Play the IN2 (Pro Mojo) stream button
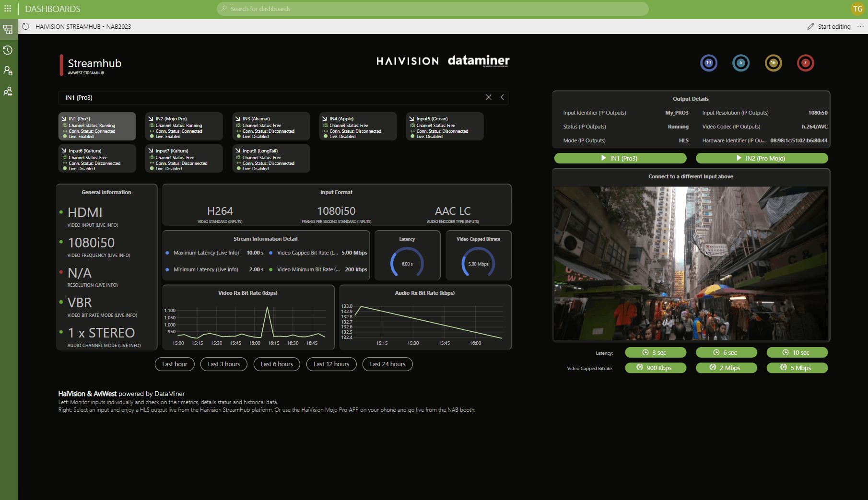This screenshot has height=500, width=868. pyautogui.click(x=762, y=158)
